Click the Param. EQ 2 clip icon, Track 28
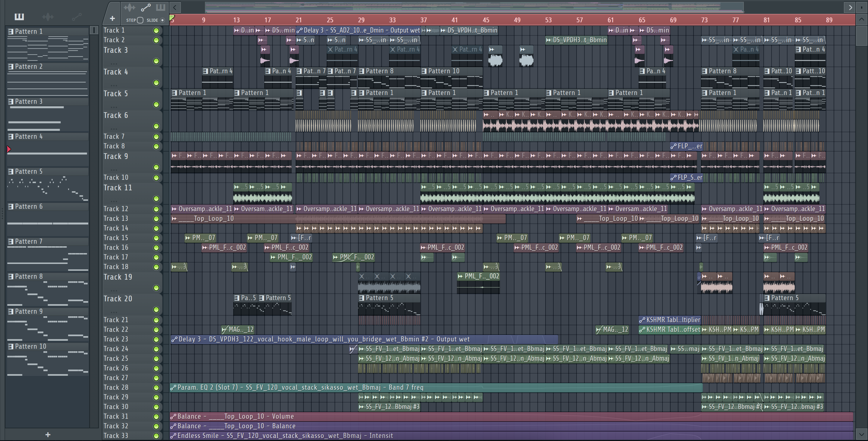 [x=173, y=388]
